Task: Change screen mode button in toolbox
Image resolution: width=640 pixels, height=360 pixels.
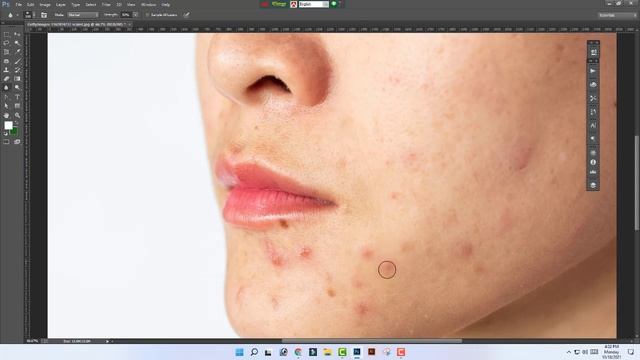Action: tap(17, 142)
